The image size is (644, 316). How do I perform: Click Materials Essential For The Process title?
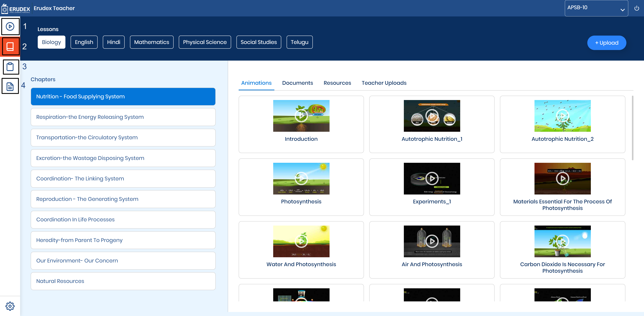[562, 205]
